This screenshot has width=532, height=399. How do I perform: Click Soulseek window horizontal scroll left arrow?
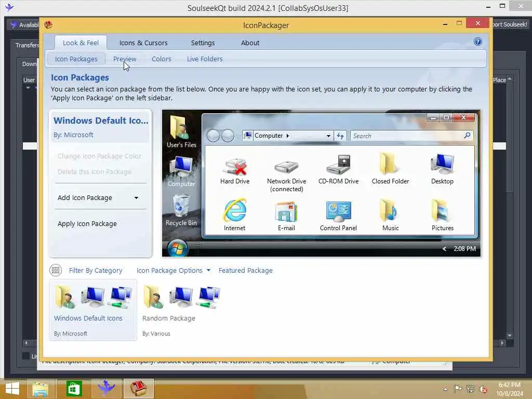[x=26, y=343]
